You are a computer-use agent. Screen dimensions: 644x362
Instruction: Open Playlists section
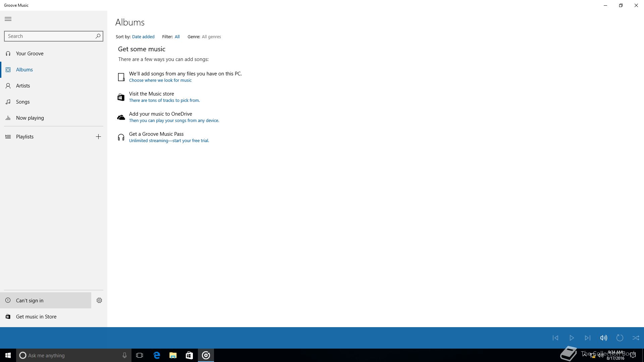pos(46,137)
